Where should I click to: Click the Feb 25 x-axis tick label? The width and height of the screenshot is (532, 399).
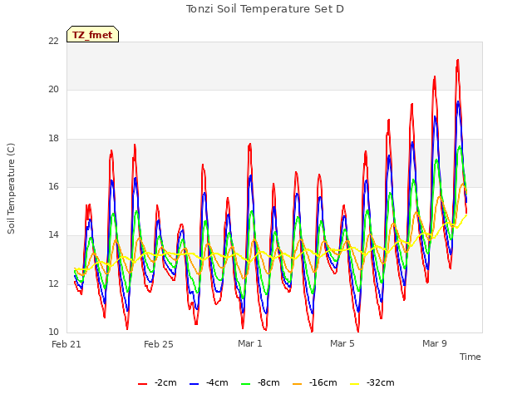pyautogui.click(x=159, y=344)
